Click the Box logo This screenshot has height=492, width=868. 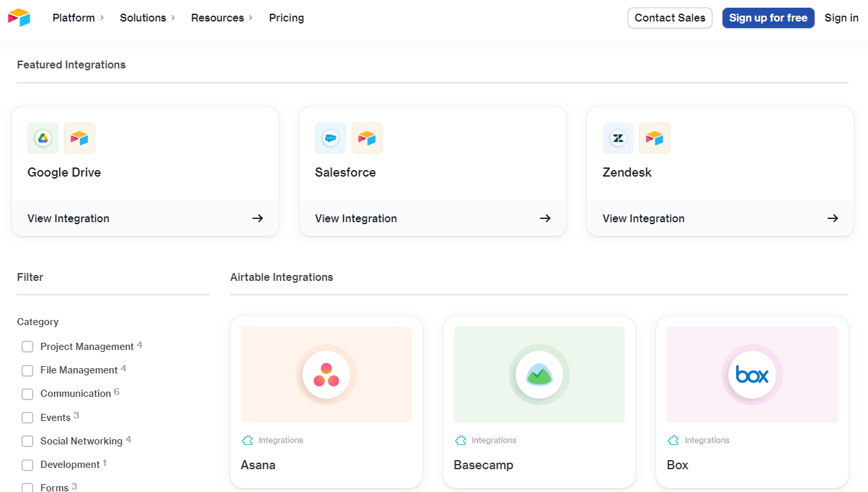(x=752, y=375)
